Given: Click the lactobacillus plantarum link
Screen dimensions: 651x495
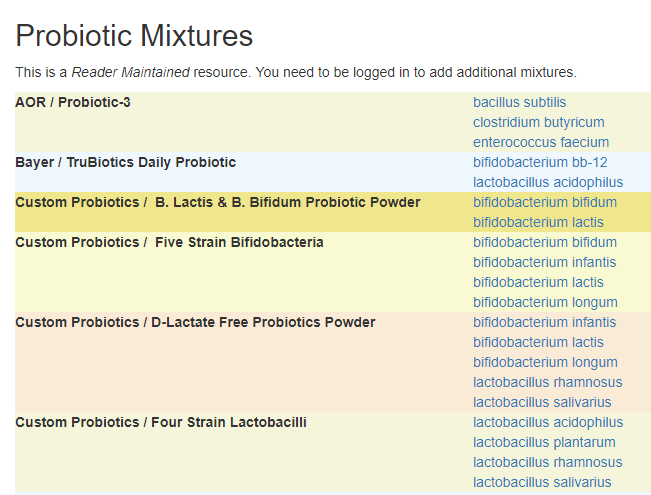Looking at the screenshot, I should [544, 442].
